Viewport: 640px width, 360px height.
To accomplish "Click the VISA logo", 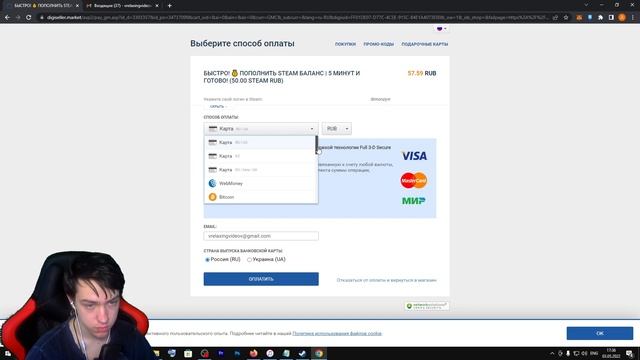I will (x=414, y=156).
